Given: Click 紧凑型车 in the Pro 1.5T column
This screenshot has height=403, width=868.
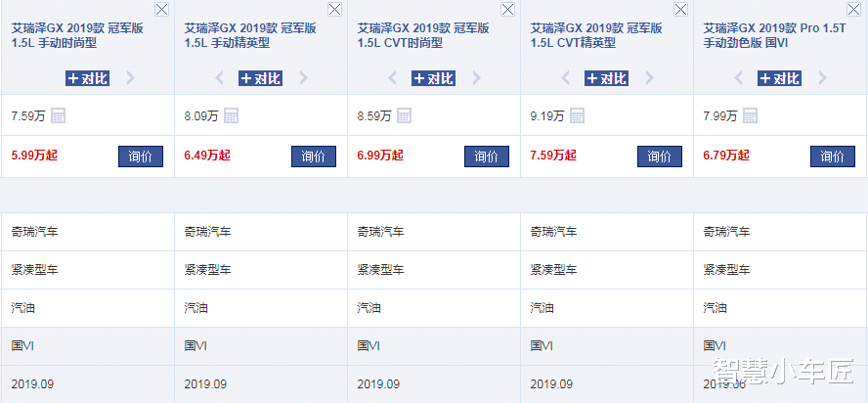Looking at the screenshot, I should click(726, 270).
